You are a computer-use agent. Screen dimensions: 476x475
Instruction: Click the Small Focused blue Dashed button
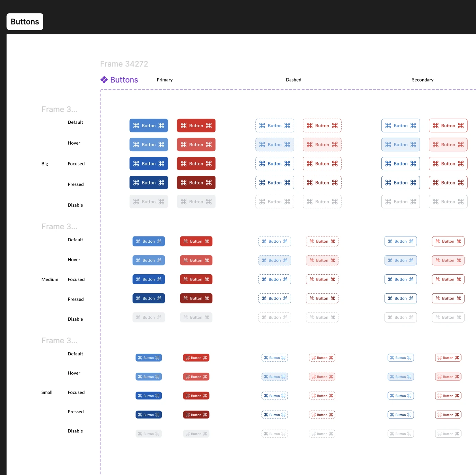[x=275, y=396]
